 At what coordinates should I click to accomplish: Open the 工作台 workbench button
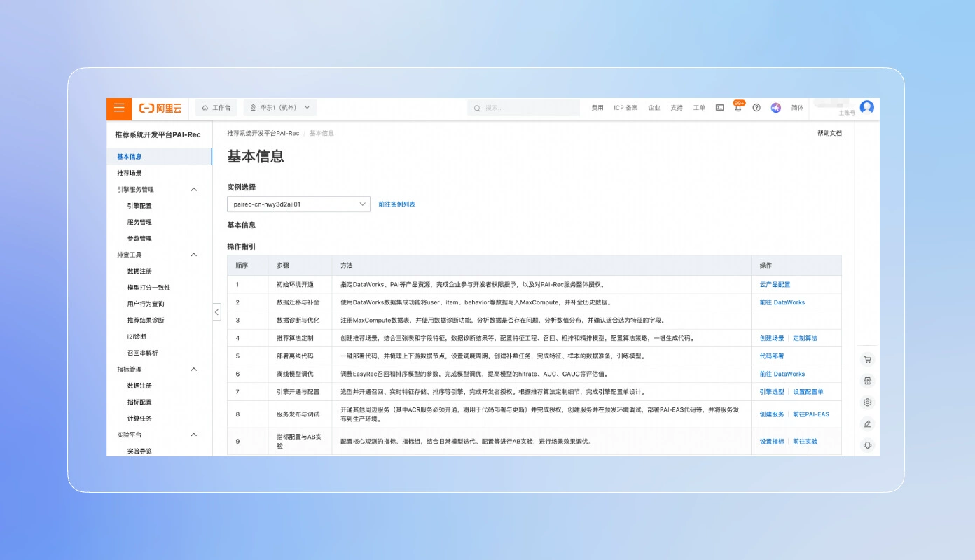[x=216, y=108]
